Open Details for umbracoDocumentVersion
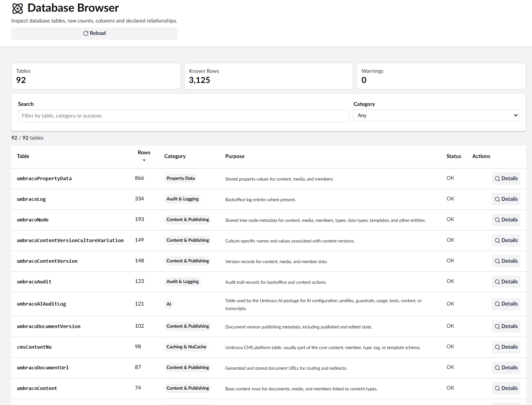 coord(506,326)
